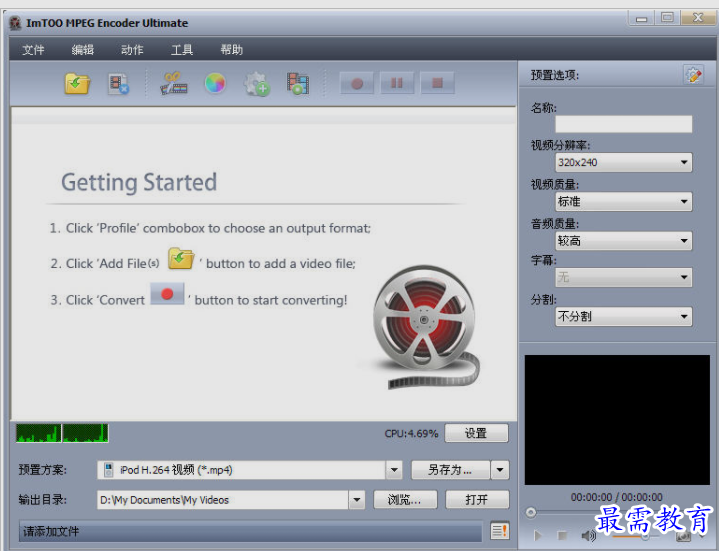Click the 请添加文件 status text
The height and width of the screenshot is (551, 719).
pos(51,531)
